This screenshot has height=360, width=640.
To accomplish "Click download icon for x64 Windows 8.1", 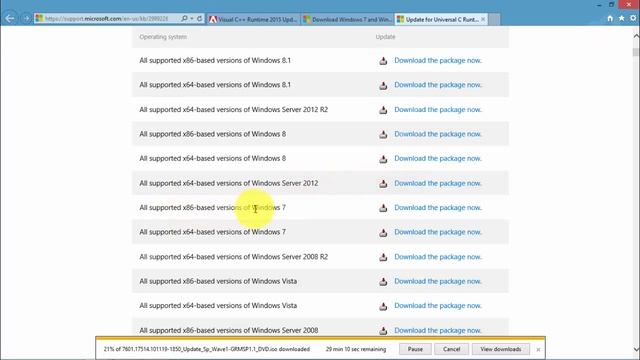I will pos(383,85).
